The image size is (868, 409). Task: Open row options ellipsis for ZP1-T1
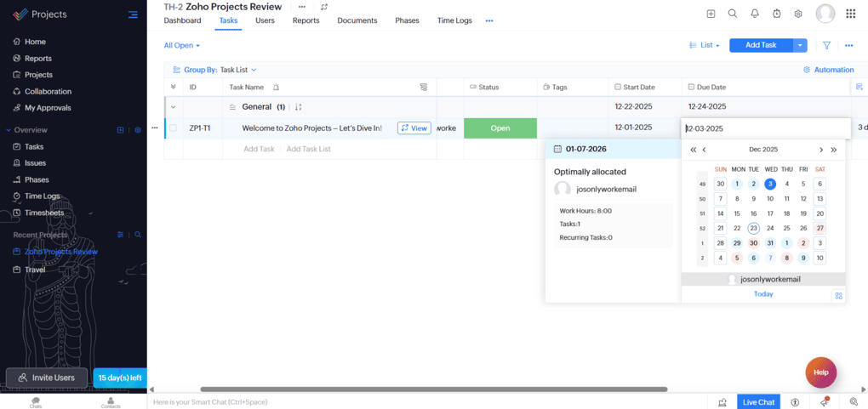point(155,128)
